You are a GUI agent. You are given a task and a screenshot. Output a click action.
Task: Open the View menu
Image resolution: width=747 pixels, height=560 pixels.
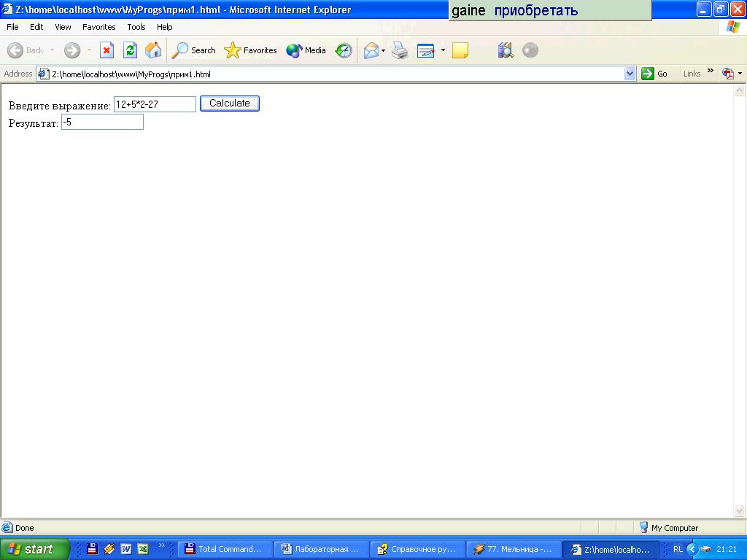(63, 27)
